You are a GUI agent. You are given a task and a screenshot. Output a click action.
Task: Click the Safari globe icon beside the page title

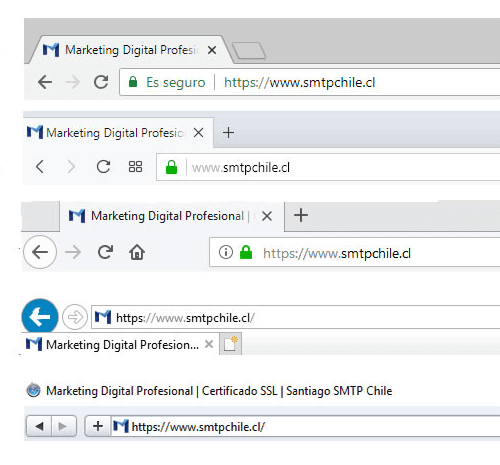[x=33, y=390]
